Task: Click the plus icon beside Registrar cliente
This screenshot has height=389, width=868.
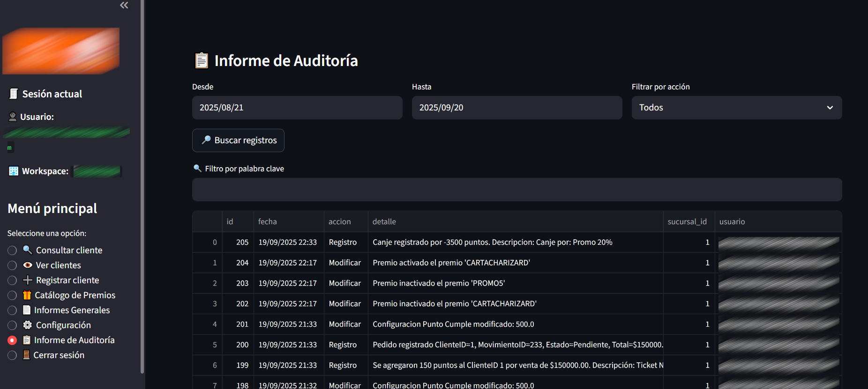Action: click(x=28, y=280)
